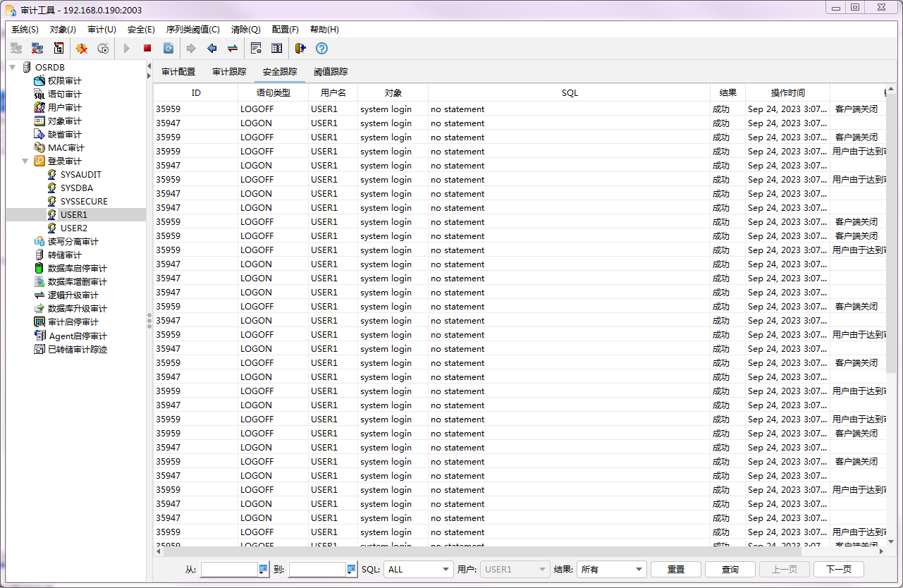Viewport: 903px width, 588px height.
Task: Open the calendar picker for 从 date
Action: (264, 569)
